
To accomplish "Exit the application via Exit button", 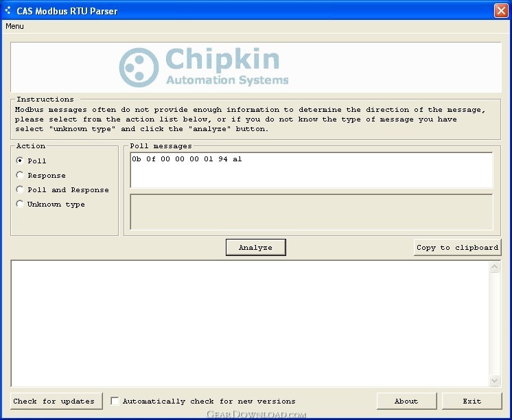I will tap(472, 401).
